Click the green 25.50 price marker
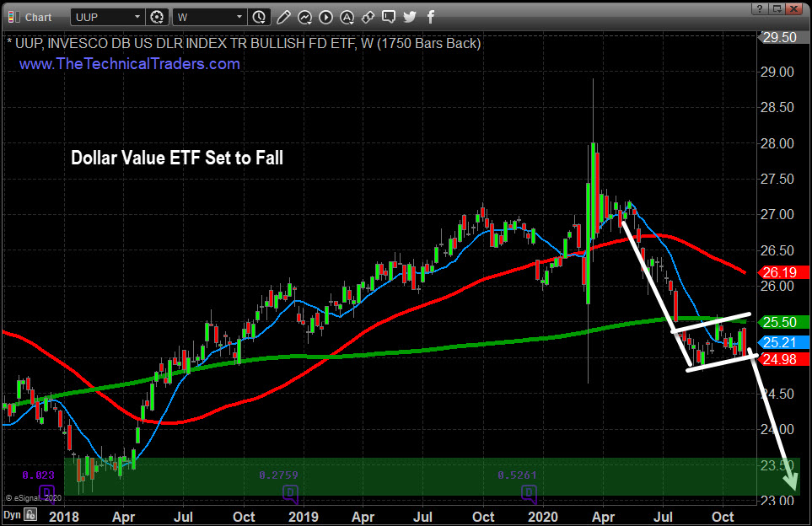This screenshot has height=526, width=812. coord(783,322)
